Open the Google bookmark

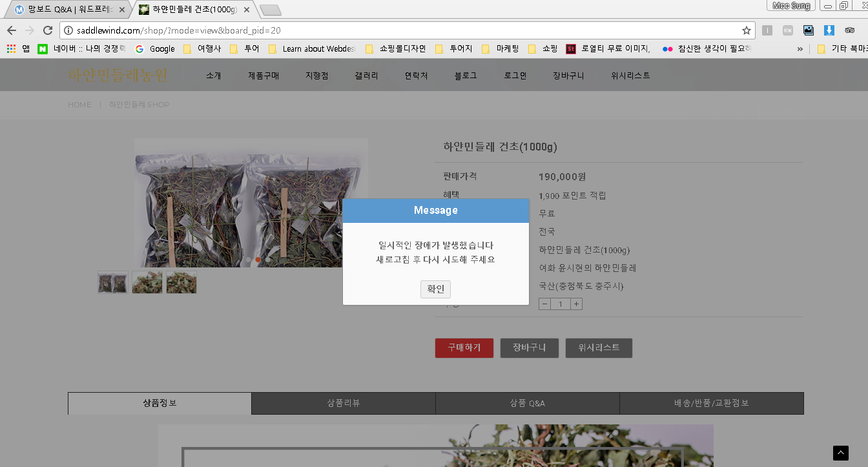155,48
